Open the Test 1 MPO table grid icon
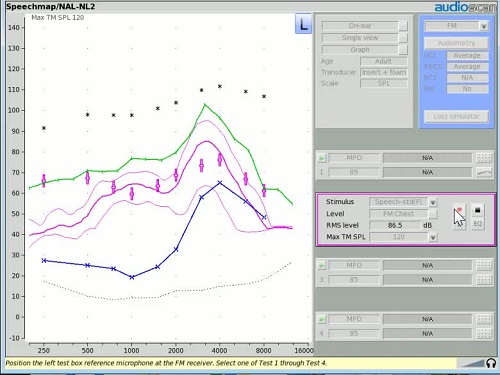Image resolution: width=500 pixels, height=375 pixels. (484, 158)
